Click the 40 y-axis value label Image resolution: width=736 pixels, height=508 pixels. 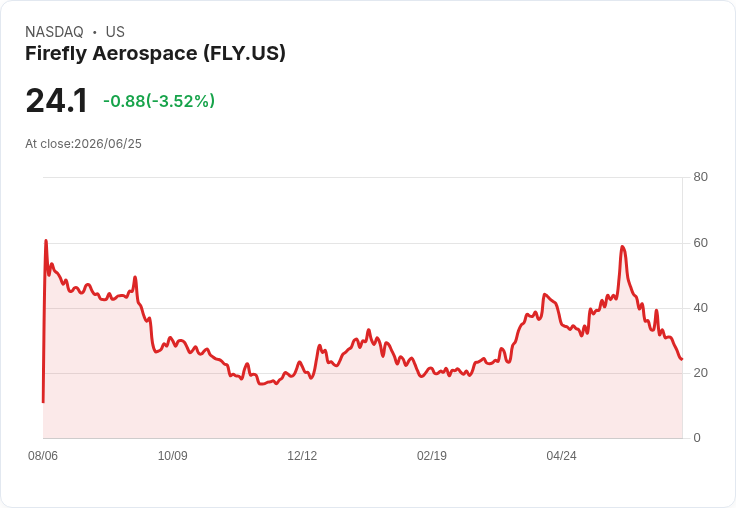click(700, 308)
